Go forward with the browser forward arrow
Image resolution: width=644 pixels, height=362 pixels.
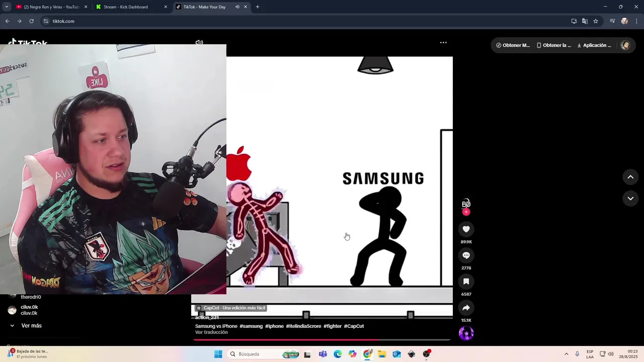coord(19,21)
